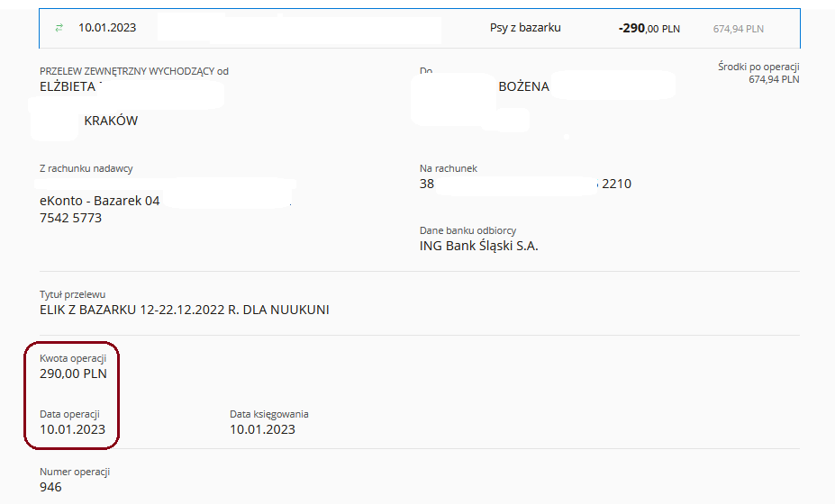This screenshot has width=835, height=504.
Task: Click the recipient account number ending 2210
Action: [616, 184]
